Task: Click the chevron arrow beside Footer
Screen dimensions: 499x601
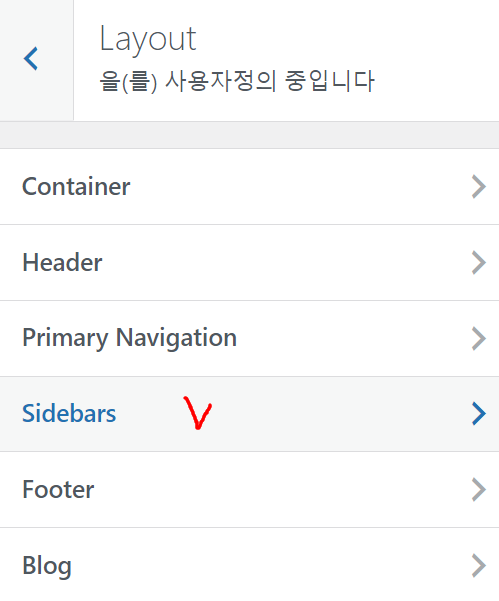Action: pyautogui.click(x=479, y=489)
